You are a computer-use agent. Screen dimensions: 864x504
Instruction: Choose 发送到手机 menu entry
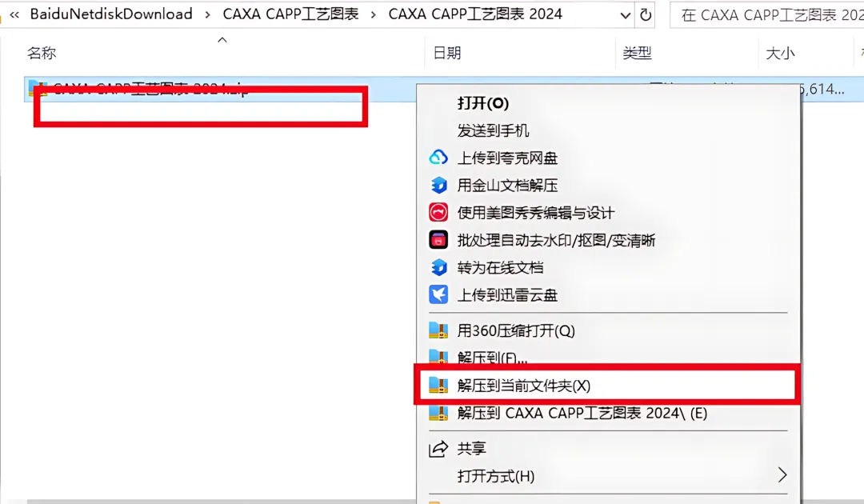(493, 130)
